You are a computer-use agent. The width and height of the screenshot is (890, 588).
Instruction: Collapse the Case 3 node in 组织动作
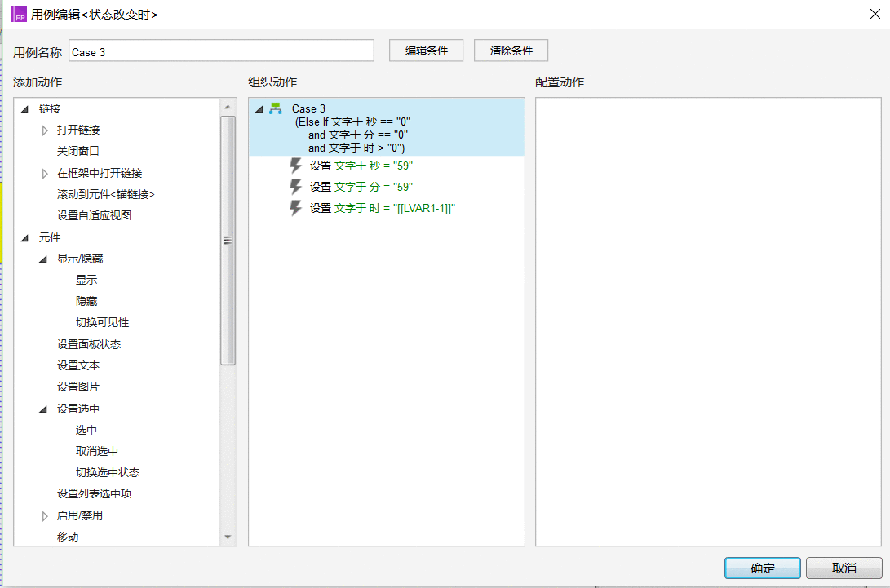coord(259,109)
